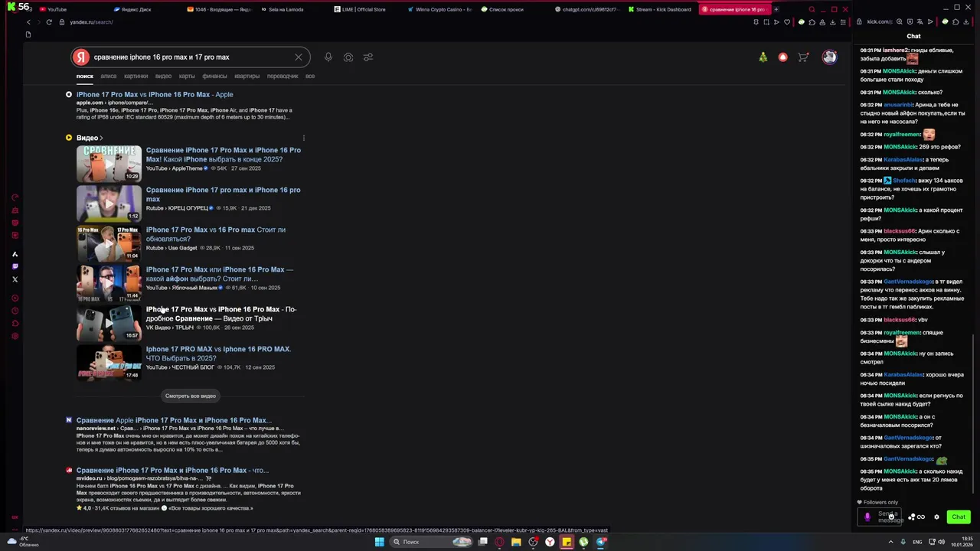Open the Aria AI icon in the browser sidebar
The width and height of the screenshot is (980, 551).
click(15, 254)
